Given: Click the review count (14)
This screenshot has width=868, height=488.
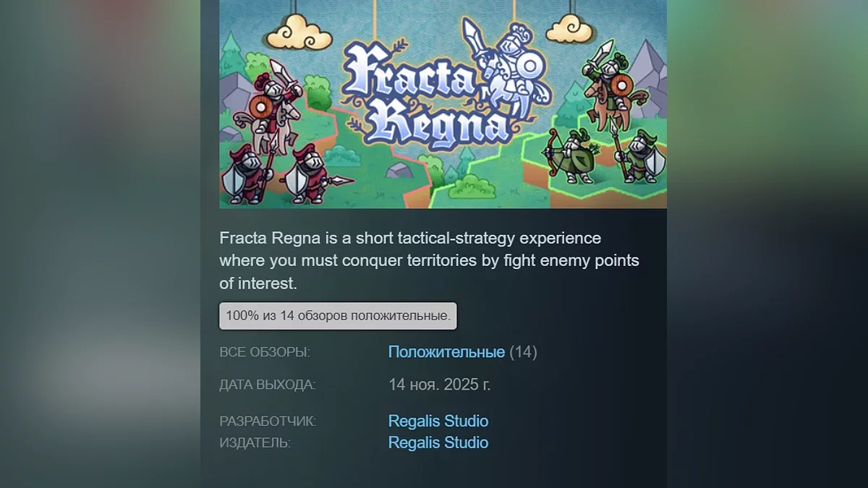Looking at the screenshot, I should [x=523, y=352].
